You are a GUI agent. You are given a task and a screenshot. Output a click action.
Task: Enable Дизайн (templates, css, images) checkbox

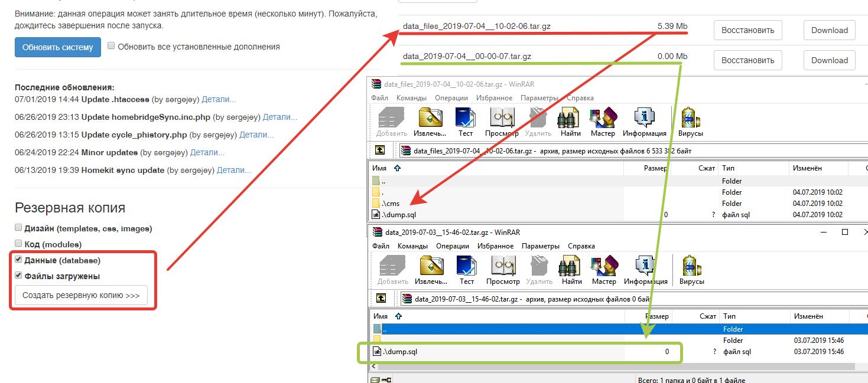pos(18,228)
